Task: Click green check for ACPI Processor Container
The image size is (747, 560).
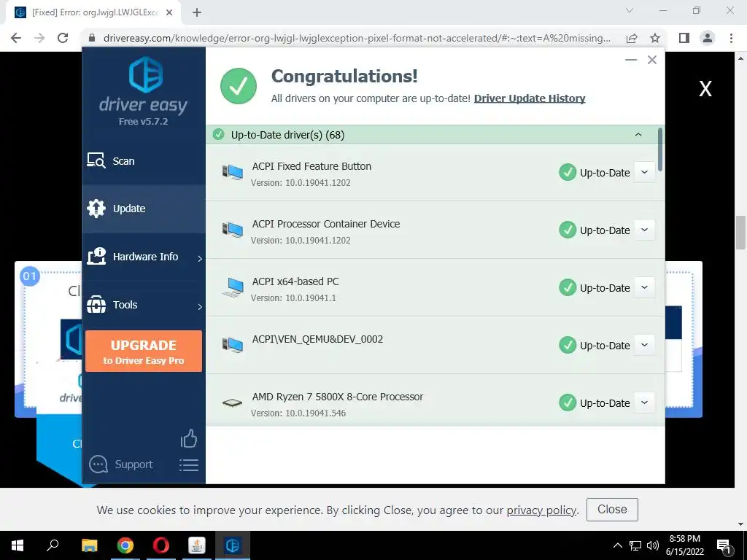Action: coord(568,230)
